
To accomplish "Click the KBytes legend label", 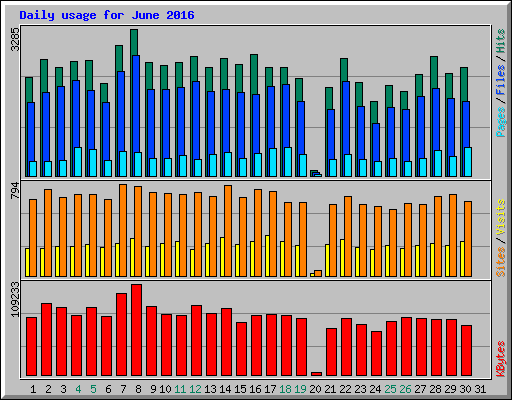I will [501, 359].
